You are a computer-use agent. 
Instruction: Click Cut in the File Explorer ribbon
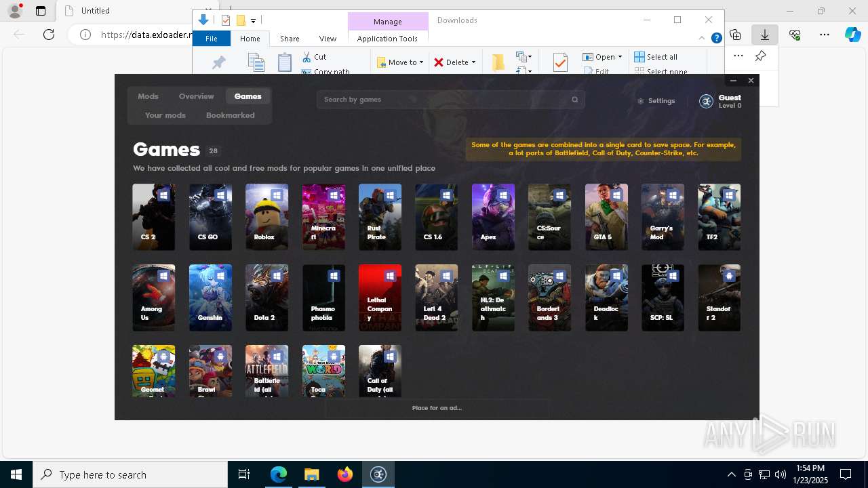pyautogui.click(x=314, y=57)
